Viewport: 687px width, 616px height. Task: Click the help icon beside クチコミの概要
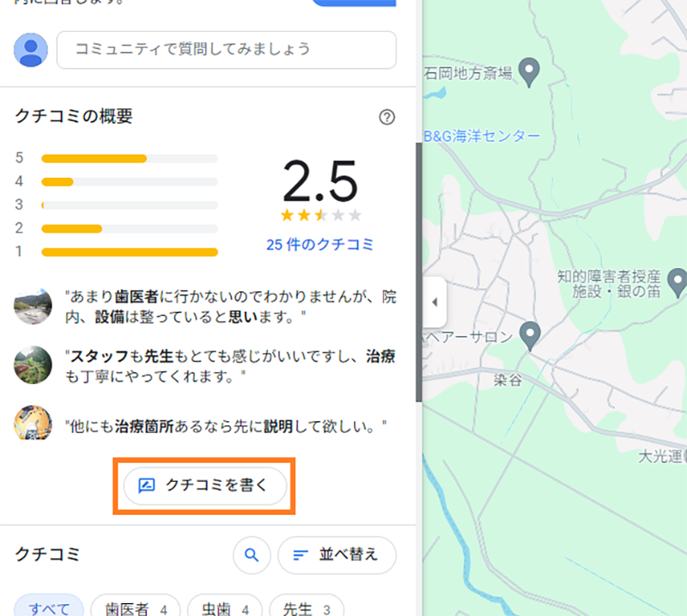[x=386, y=117]
